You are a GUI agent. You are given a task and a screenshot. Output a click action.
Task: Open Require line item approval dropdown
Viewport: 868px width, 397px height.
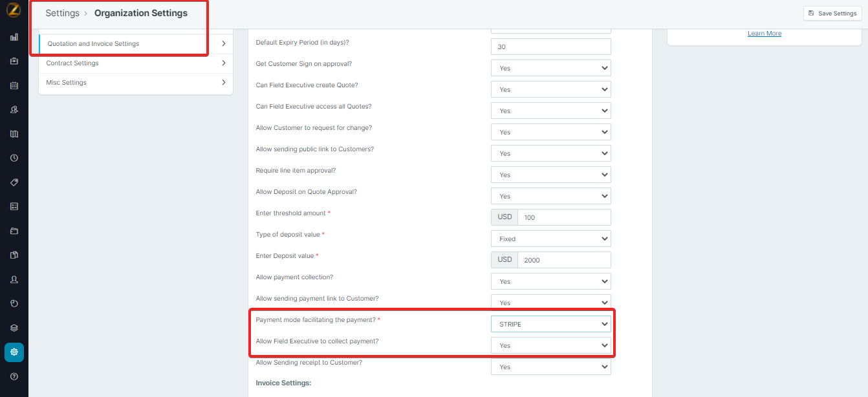point(550,175)
